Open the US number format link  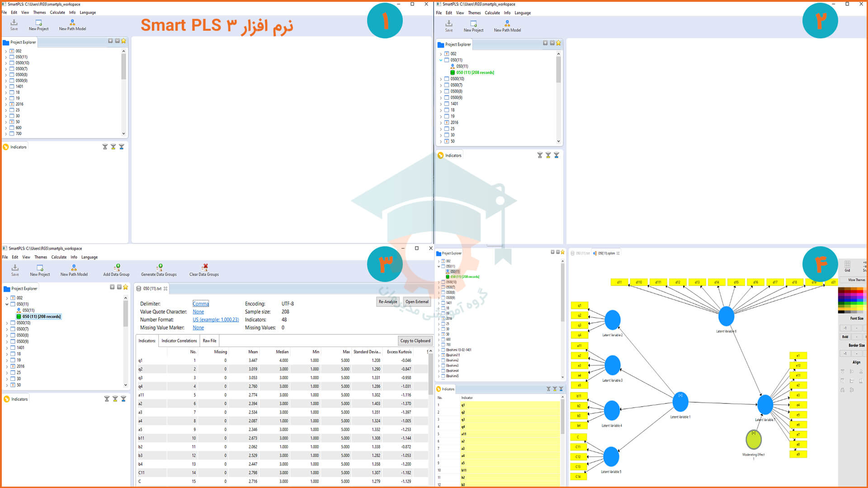[216, 319]
